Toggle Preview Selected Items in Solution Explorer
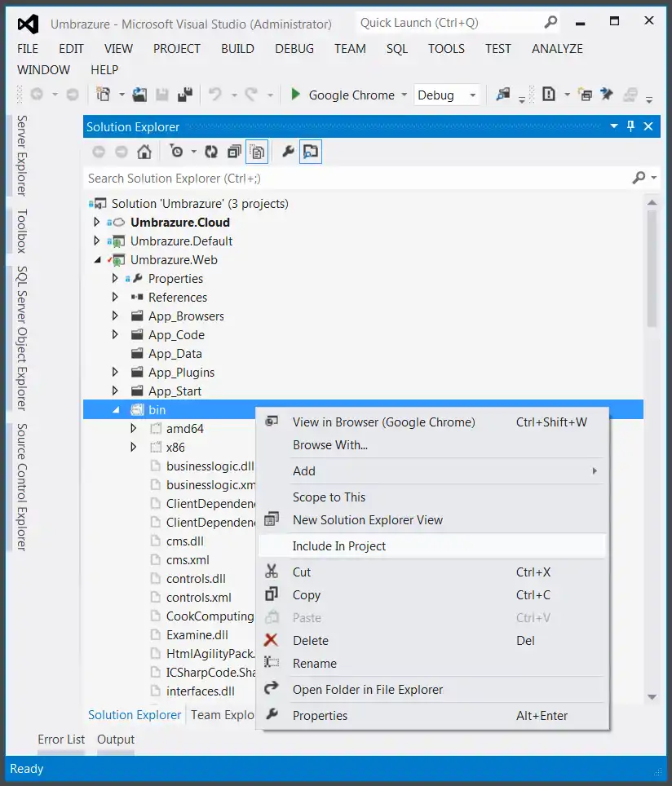The image size is (672, 786). (311, 152)
